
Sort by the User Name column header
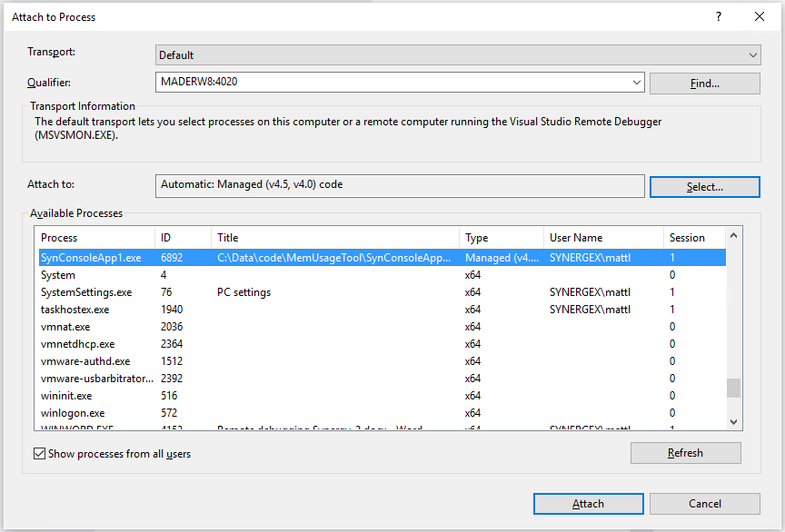point(601,238)
